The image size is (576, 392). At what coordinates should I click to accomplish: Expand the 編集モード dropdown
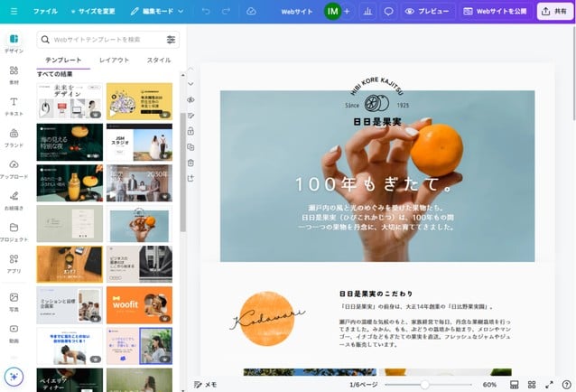tap(157, 12)
